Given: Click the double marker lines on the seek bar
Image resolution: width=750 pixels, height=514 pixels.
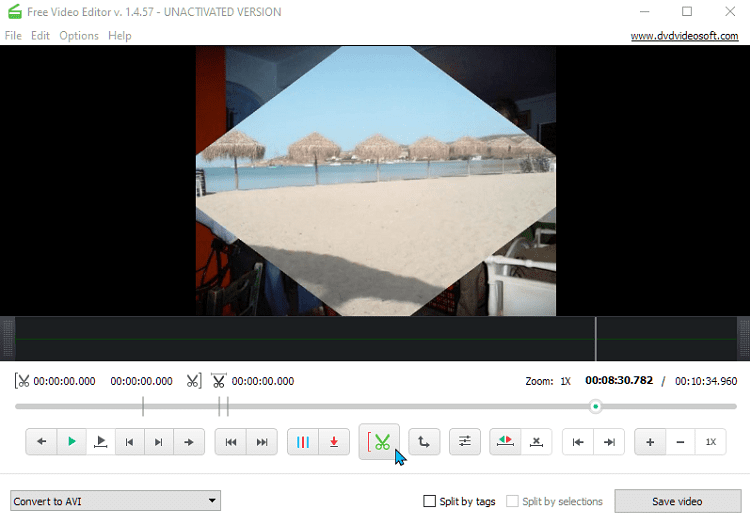Looking at the screenshot, I should click(223, 406).
